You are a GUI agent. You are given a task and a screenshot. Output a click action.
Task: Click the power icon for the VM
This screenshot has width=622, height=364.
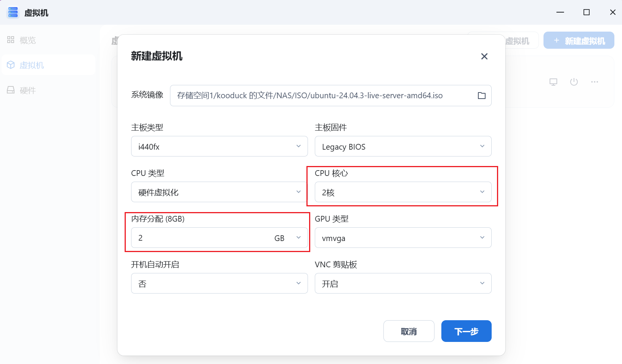pos(574,81)
